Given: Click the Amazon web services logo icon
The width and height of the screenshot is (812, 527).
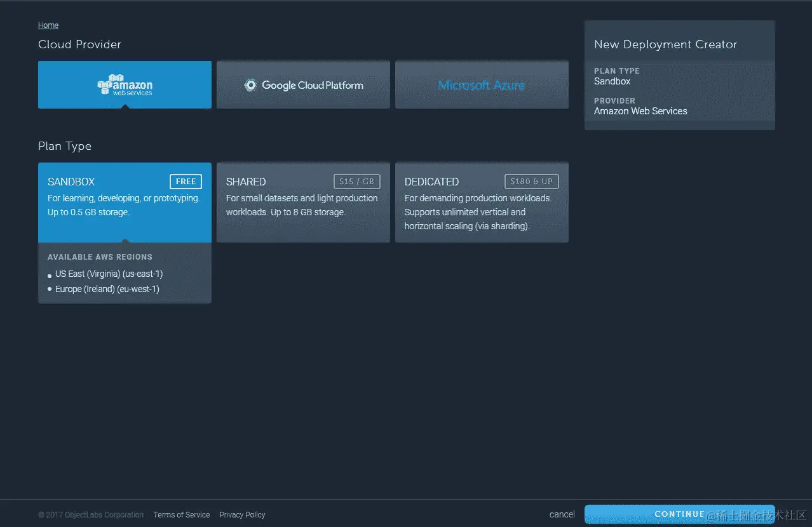Looking at the screenshot, I should pos(125,85).
